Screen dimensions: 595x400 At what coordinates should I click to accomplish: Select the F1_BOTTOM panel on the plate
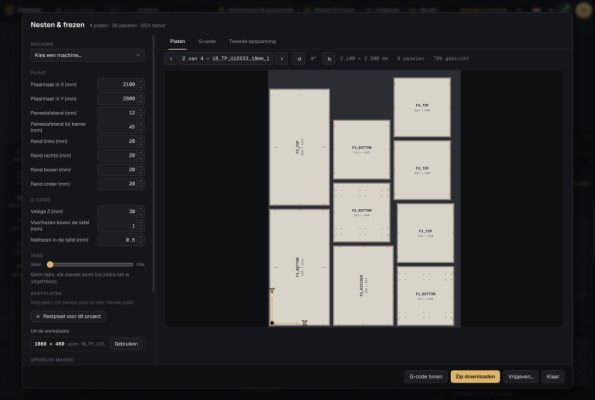click(425, 296)
